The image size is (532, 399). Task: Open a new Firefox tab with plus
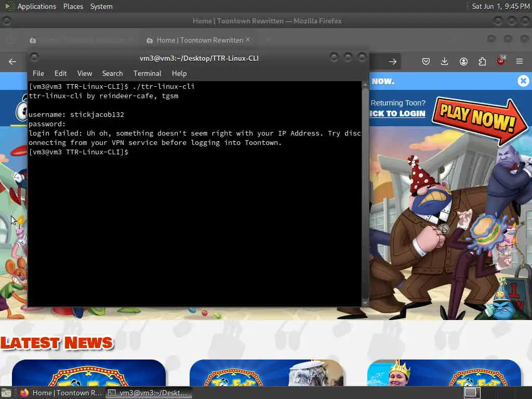(x=268, y=40)
